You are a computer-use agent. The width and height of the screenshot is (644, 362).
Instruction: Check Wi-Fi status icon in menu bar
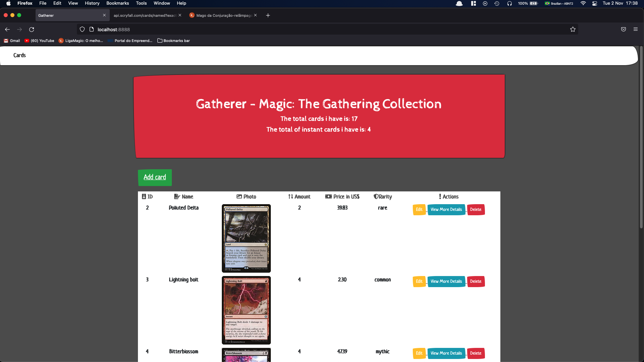pyautogui.click(x=583, y=3)
